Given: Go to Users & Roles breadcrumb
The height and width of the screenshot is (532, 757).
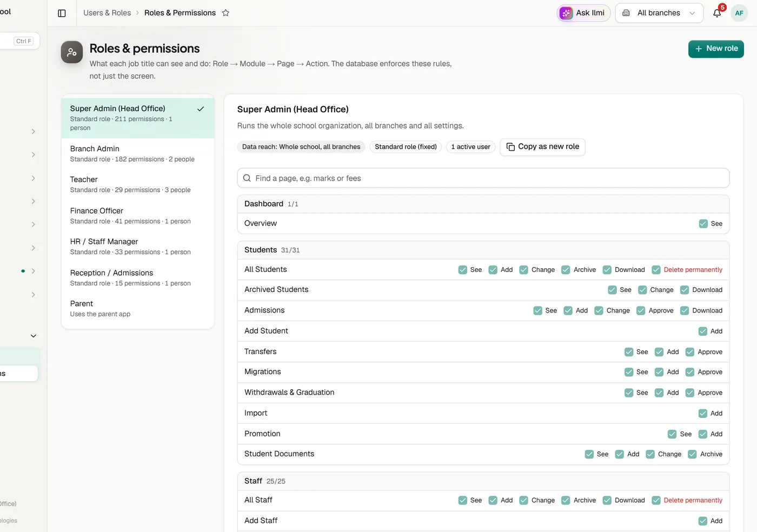Looking at the screenshot, I should pos(107,13).
